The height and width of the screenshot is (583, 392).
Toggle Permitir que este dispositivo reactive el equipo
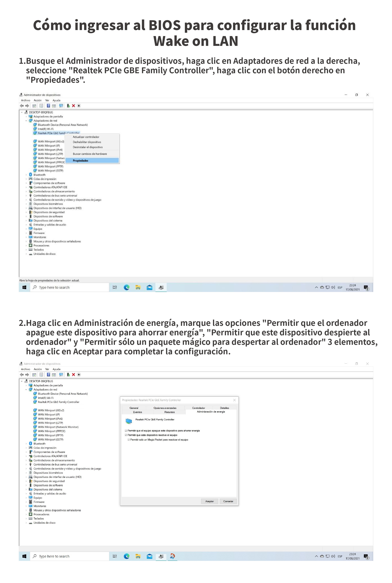[x=126, y=435]
